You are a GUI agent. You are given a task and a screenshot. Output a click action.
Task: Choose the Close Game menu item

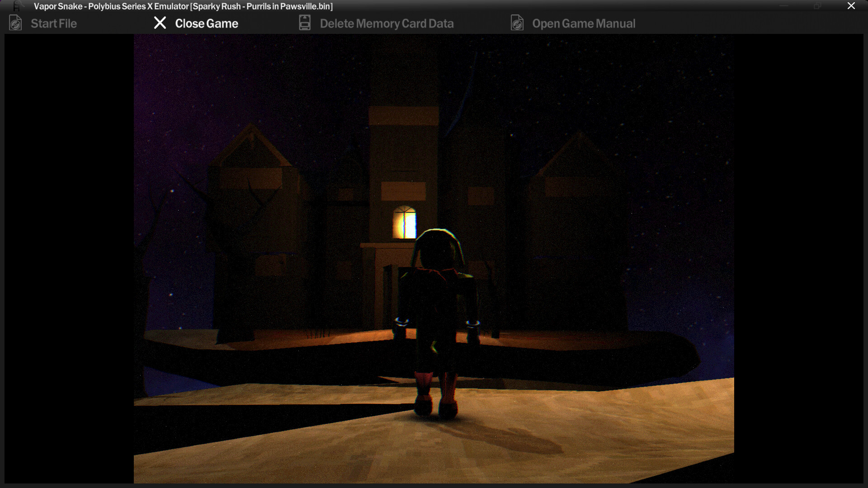coord(207,23)
